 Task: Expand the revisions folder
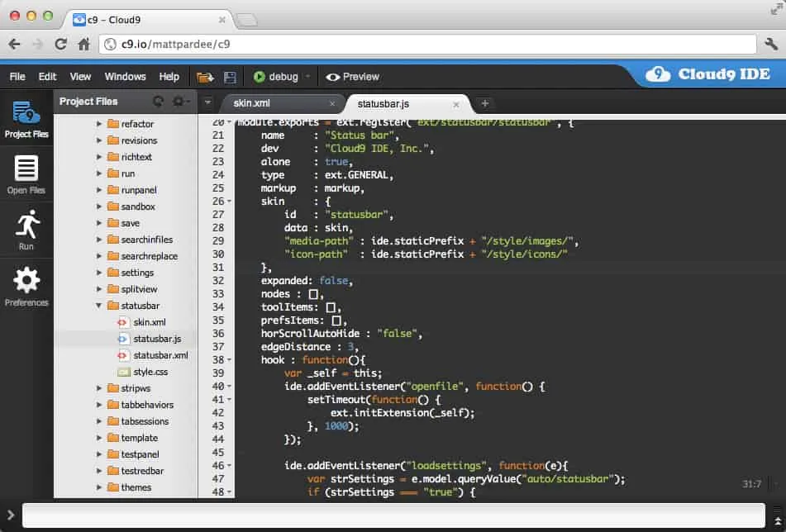[98, 140]
